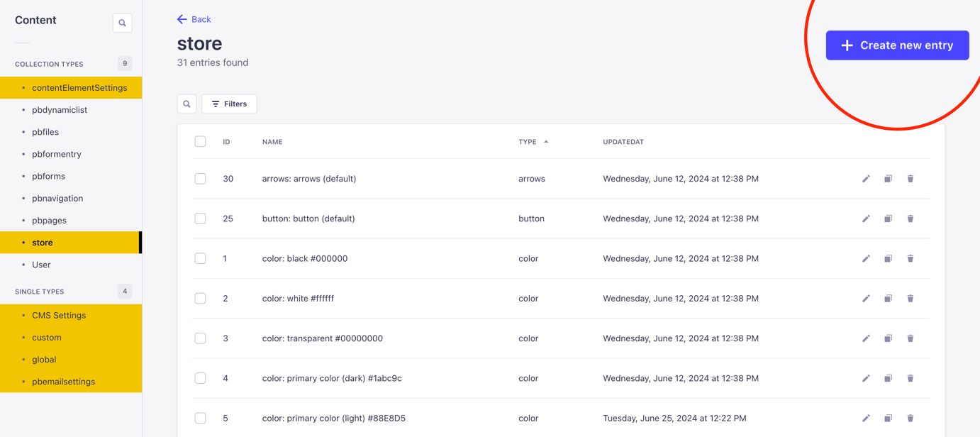The width and height of the screenshot is (980, 437).
Task: Select checkbox for color white row
Action: 201,299
